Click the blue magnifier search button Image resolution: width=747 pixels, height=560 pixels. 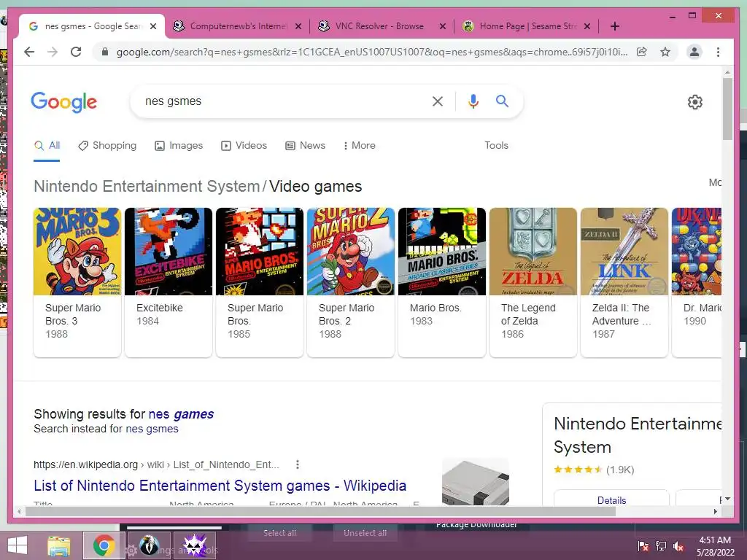click(502, 101)
